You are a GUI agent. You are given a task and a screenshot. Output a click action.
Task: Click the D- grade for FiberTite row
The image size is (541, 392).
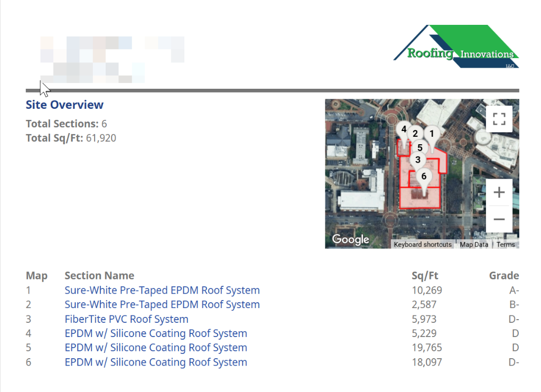tap(514, 319)
